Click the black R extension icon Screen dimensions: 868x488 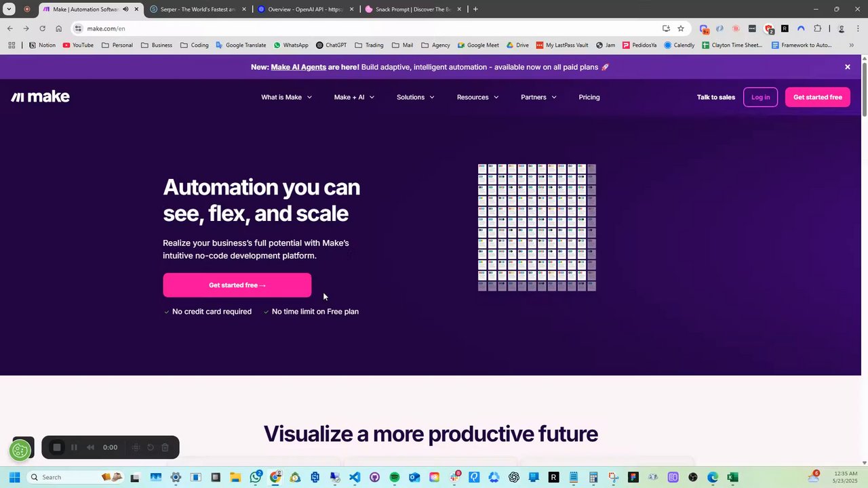point(785,28)
